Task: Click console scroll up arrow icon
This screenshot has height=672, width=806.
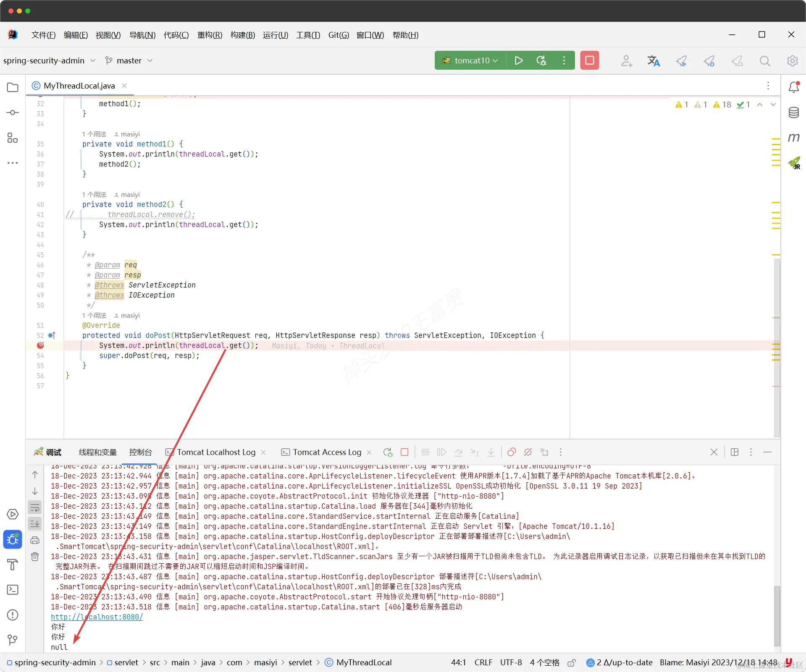Action: pyautogui.click(x=35, y=475)
